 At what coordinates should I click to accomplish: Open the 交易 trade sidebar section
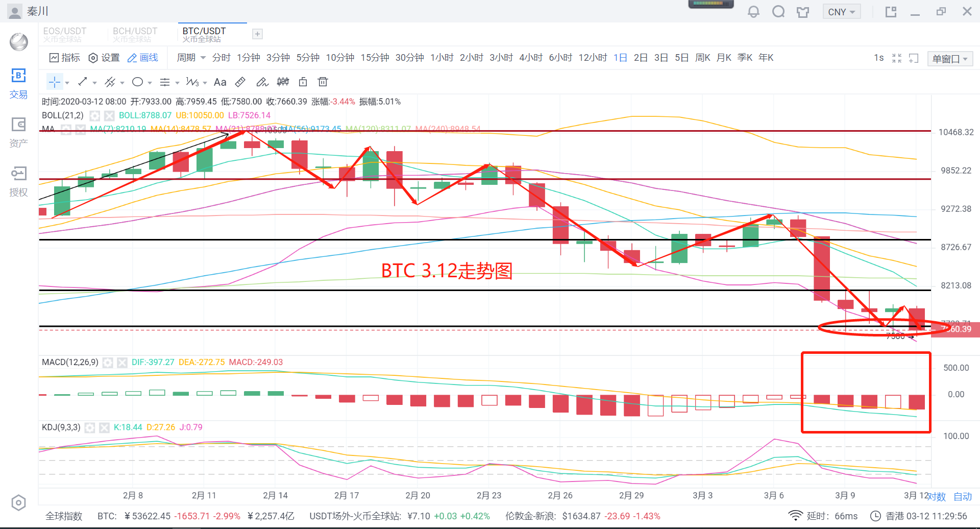[18, 84]
